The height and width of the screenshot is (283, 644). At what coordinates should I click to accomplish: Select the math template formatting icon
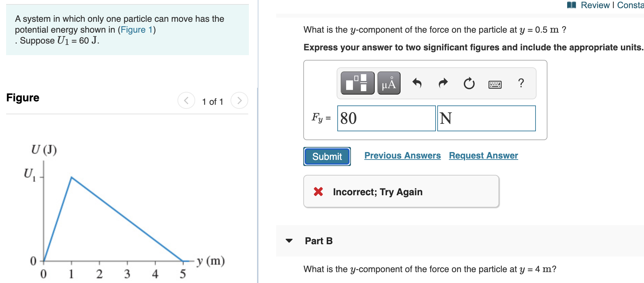356,83
